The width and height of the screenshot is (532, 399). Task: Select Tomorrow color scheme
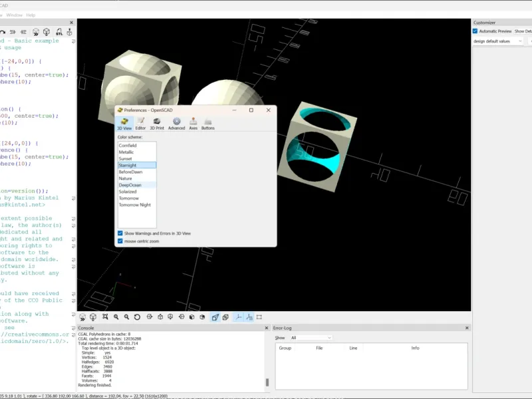click(x=137, y=198)
